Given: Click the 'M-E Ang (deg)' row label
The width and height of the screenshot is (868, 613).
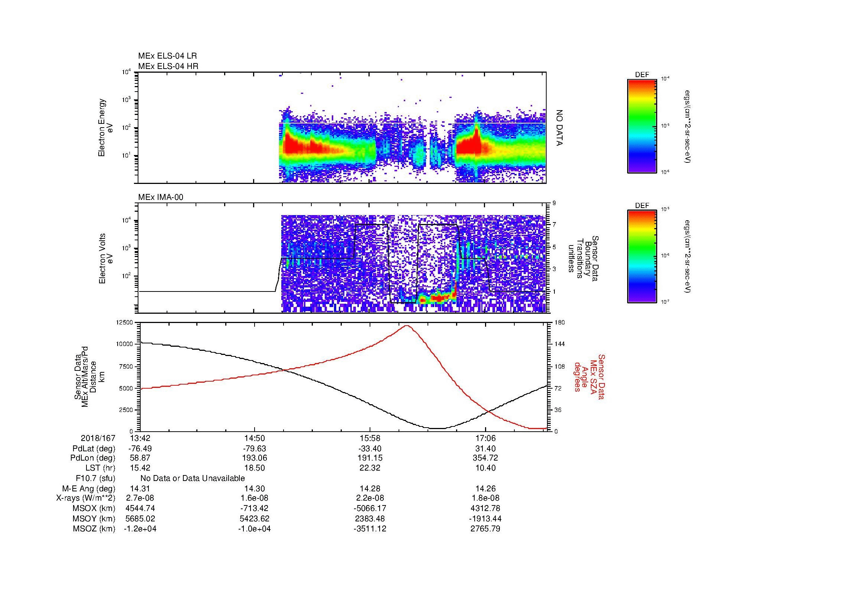Looking at the screenshot, I should pyautogui.click(x=89, y=488).
